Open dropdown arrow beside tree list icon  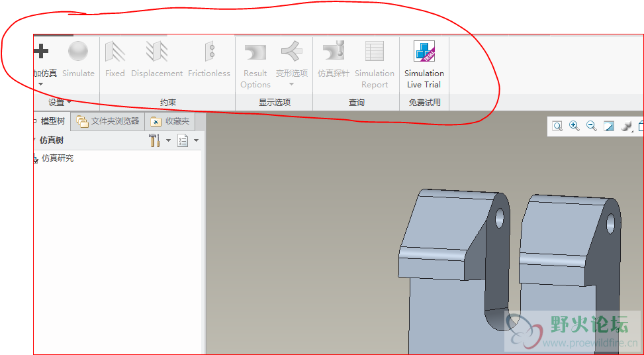[197, 140]
